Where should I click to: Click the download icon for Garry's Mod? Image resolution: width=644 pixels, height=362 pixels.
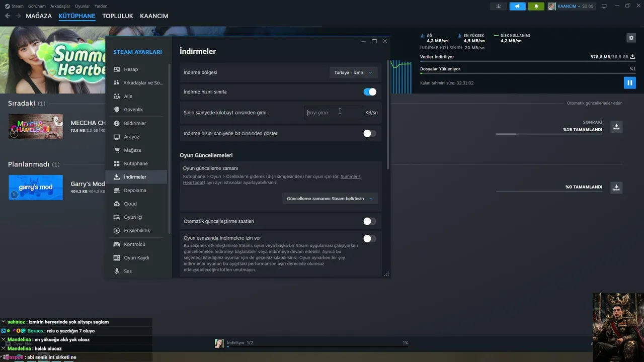tap(616, 187)
